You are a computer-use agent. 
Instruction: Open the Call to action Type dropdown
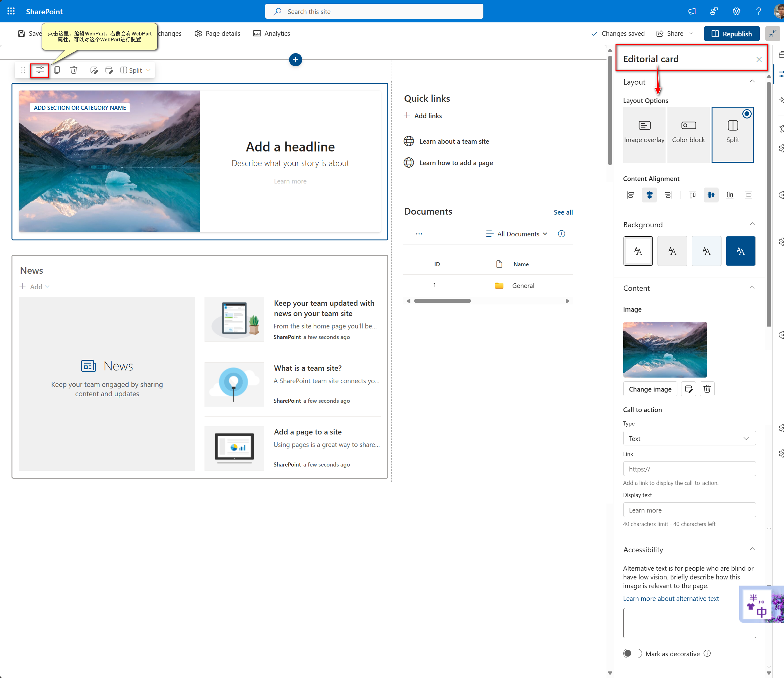[x=689, y=438]
